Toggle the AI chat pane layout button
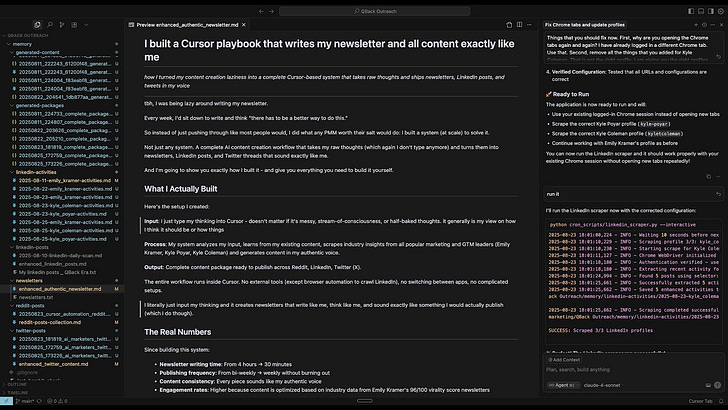Viewport: 728px width, 410px height. coord(711,11)
